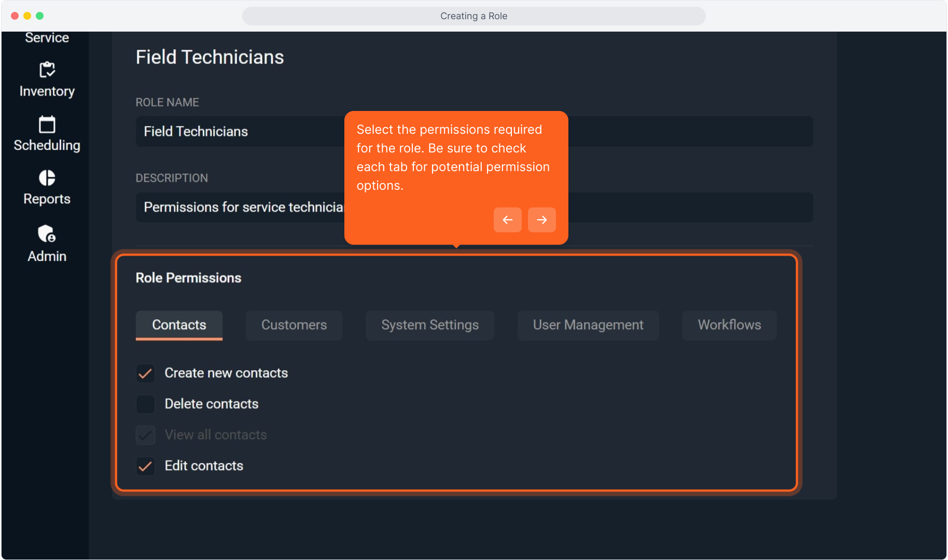Switch to the Workflows tab
The width and height of the screenshot is (948, 560).
[x=729, y=325]
